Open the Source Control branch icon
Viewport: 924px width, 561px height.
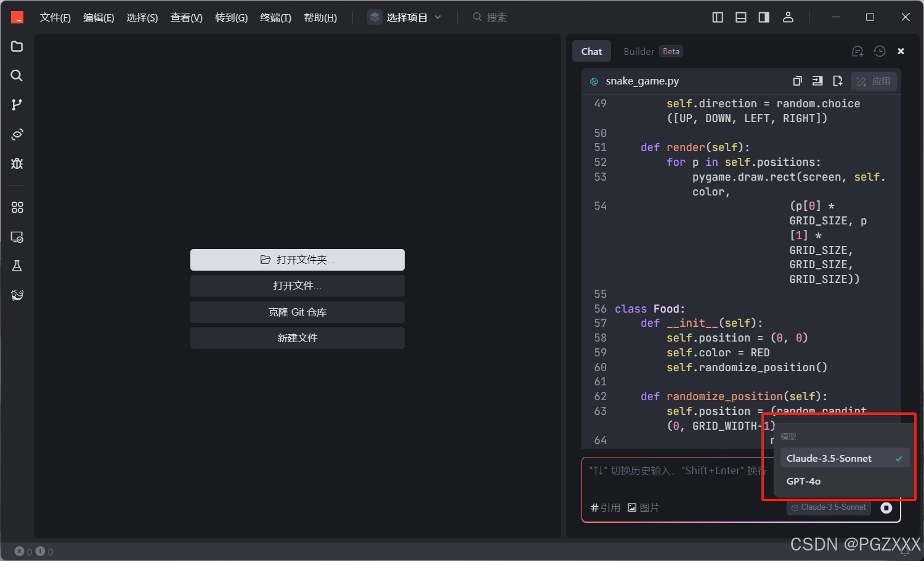tap(17, 105)
